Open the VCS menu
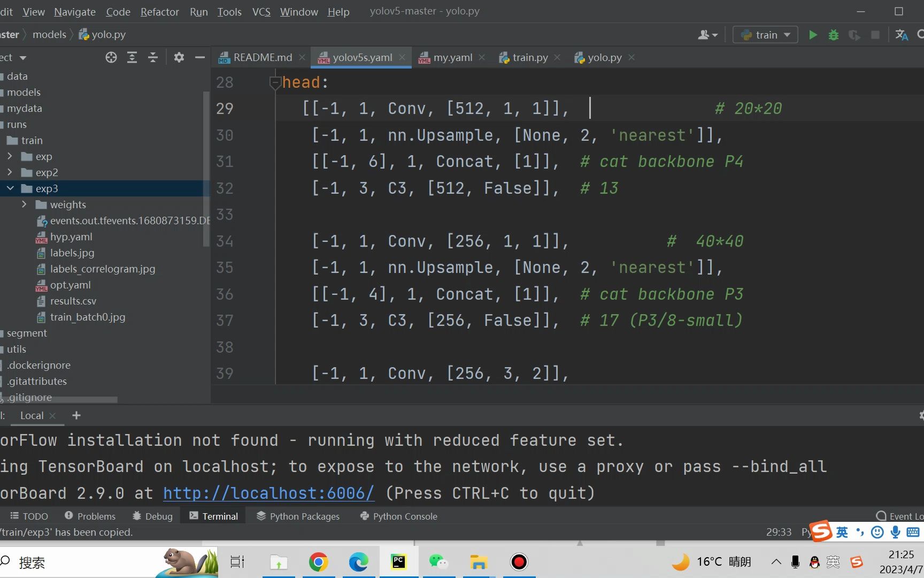The height and width of the screenshot is (578, 924). pos(261,12)
